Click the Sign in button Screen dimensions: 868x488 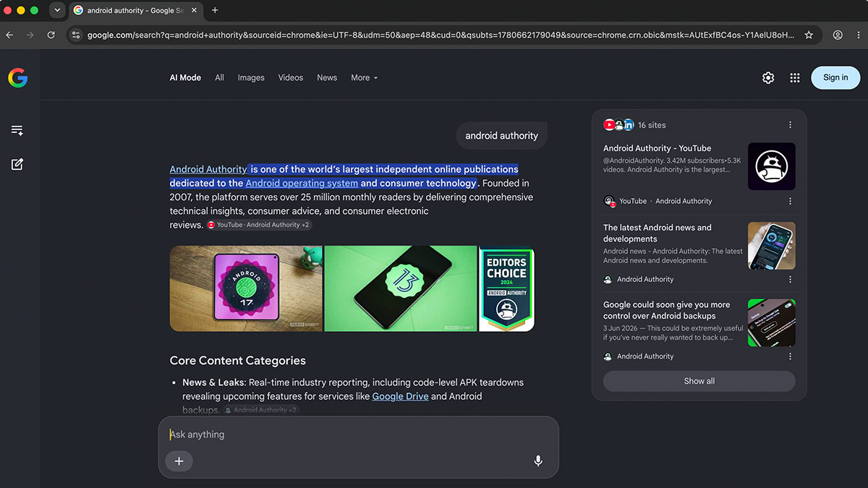[x=835, y=78]
